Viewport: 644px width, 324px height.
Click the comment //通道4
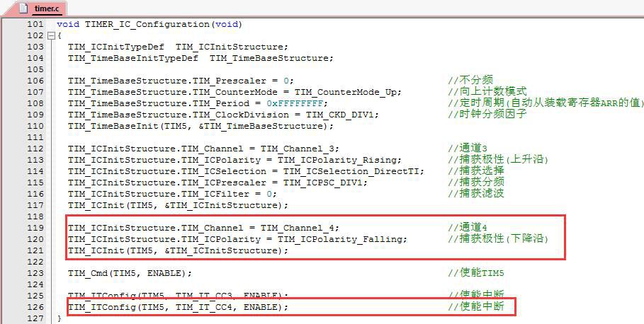(468, 227)
